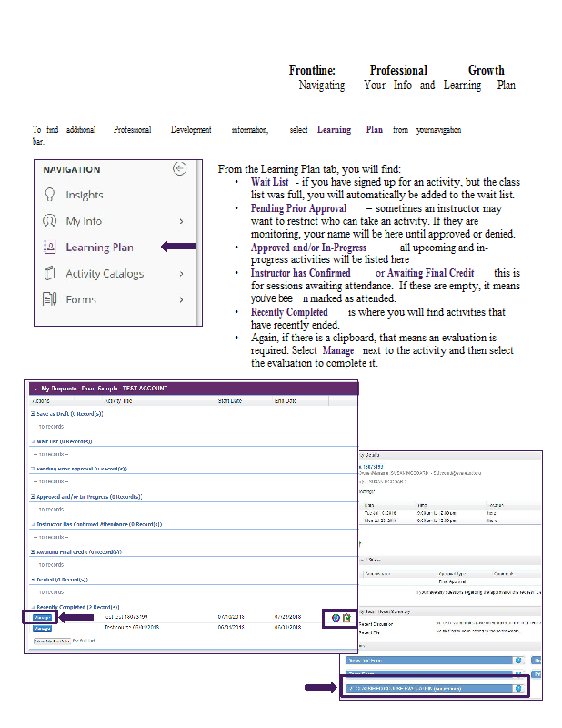Click the Final Approval cell in details panel
Viewport: 562px width, 728px height.
(x=452, y=581)
